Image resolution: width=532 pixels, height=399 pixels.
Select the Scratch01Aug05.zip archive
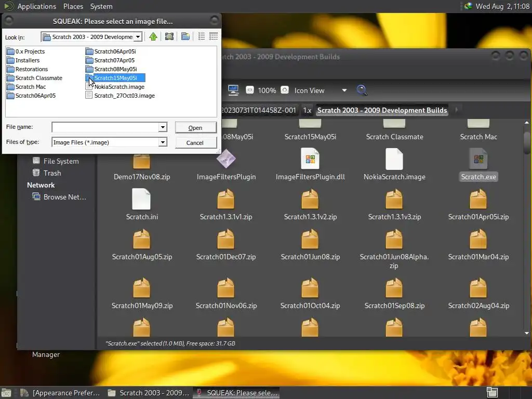pos(142,245)
